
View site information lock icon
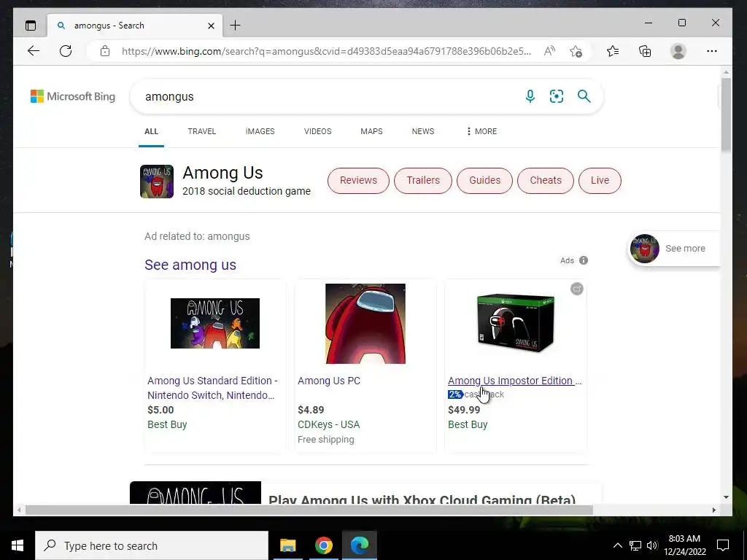105,51
